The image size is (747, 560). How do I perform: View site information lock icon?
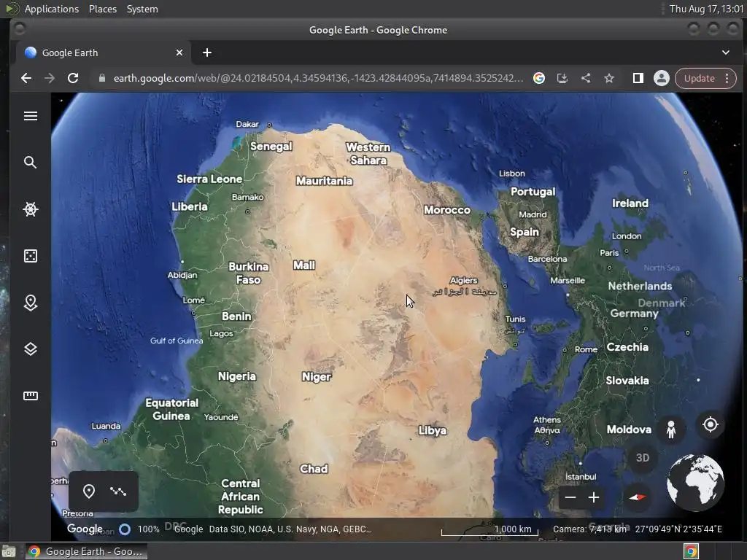pyautogui.click(x=101, y=78)
